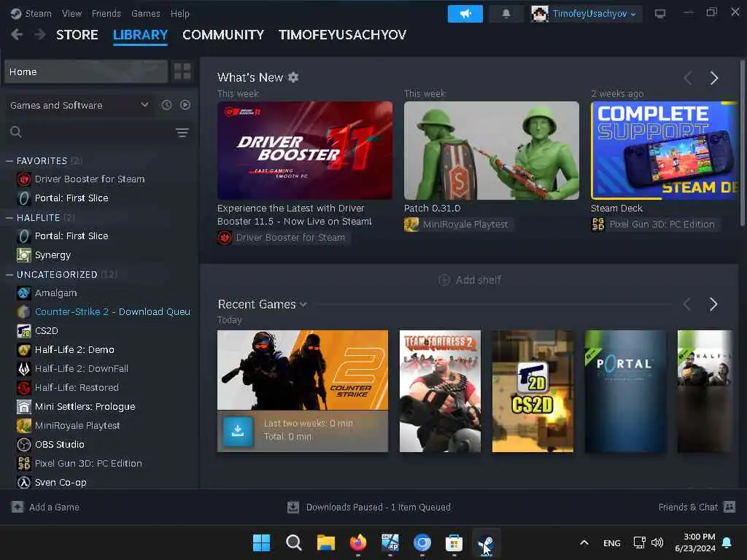This screenshot has width=747, height=560.
Task: Collapse the UNCATEGORIZED category
Action: pyautogui.click(x=9, y=275)
